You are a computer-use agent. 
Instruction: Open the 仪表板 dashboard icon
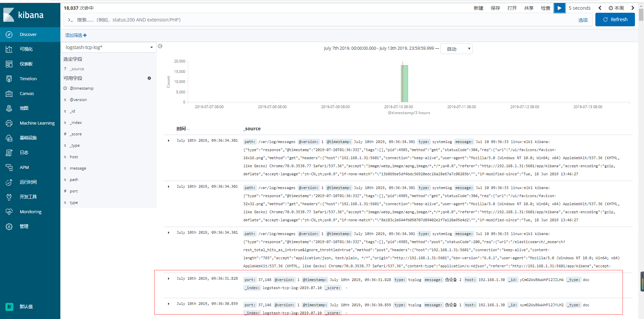(x=9, y=64)
